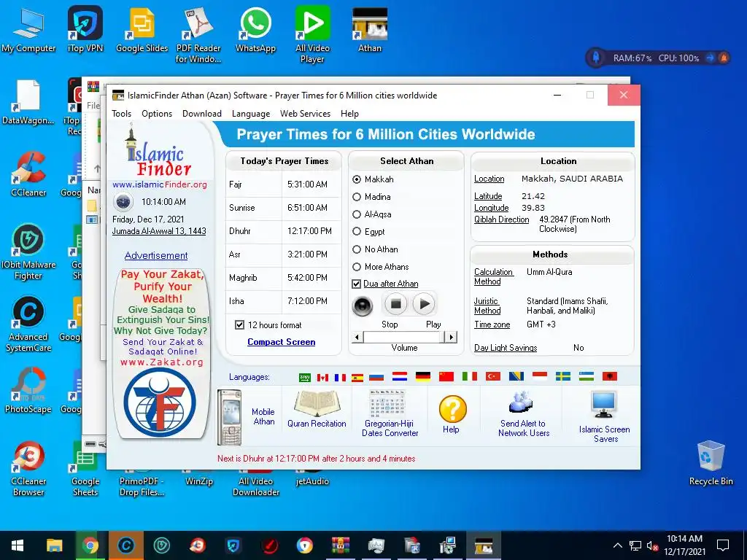Image resolution: width=747 pixels, height=560 pixels.
Task: Select the Makkah athan radio button
Action: pos(356,179)
